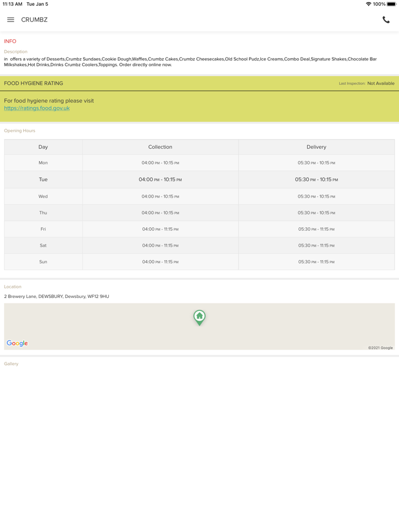Click Friday's collection hours
Viewport: 399px width, 532px height.
[x=160, y=229]
